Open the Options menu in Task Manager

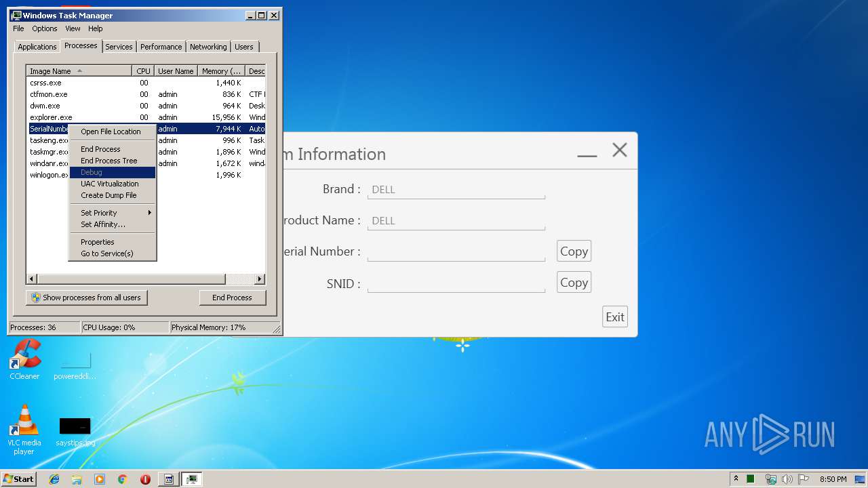tap(45, 28)
